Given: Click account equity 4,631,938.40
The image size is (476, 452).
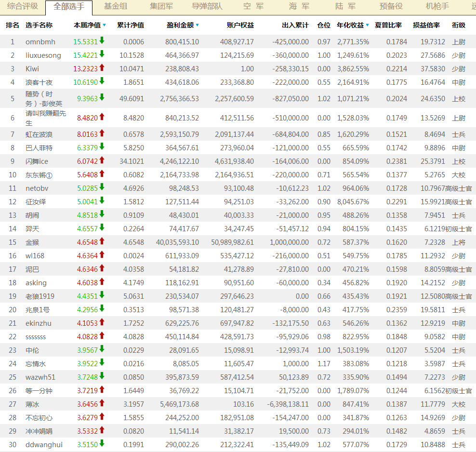Looking at the screenshot, I should tap(234, 161).
